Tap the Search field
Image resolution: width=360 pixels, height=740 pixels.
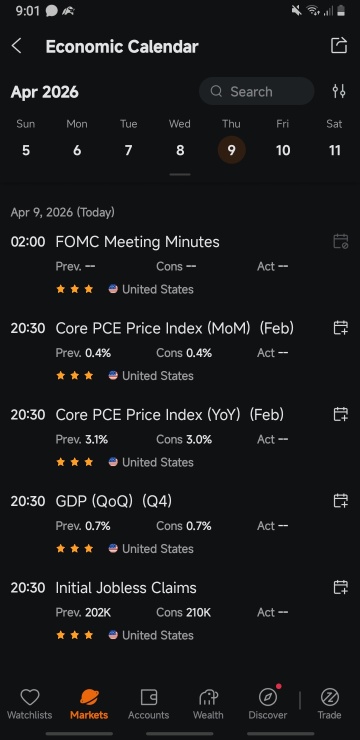coord(257,91)
